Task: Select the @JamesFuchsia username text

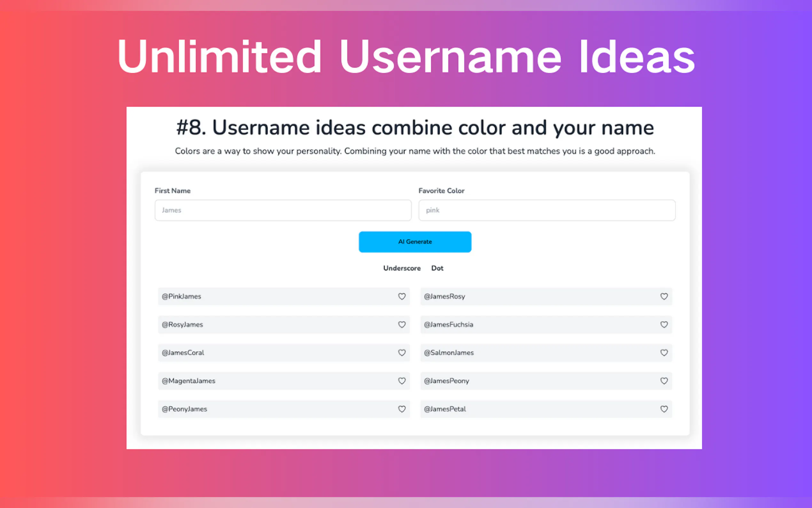Action: [x=448, y=325]
